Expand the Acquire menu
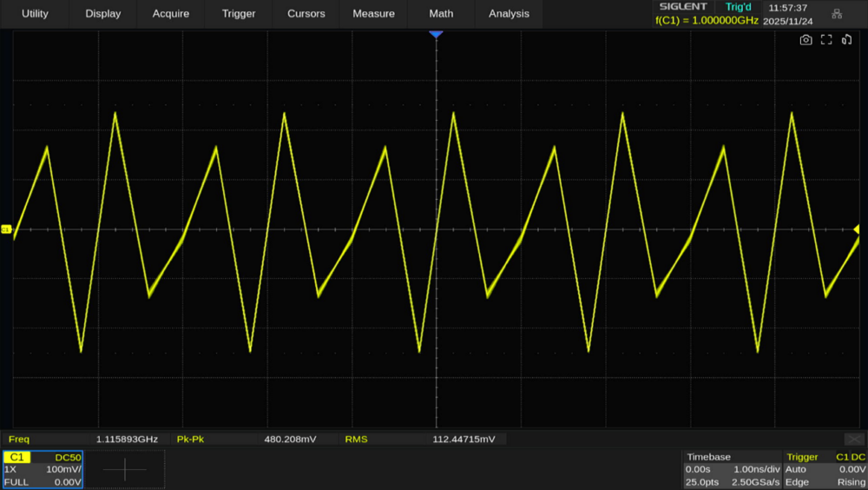868x490 pixels. (171, 14)
